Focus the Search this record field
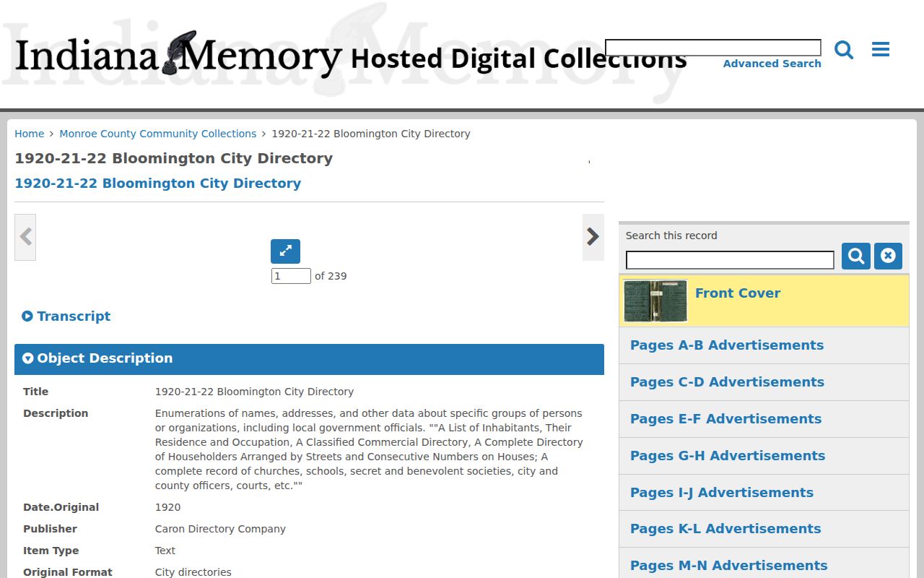 click(730, 260)
